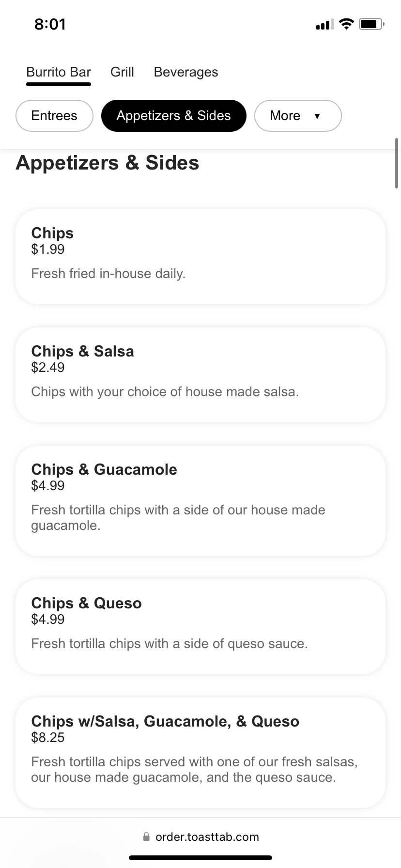Image resolution: width=401 pixels, height=868 pixels.
Task: Click the order.toasttab.com address text
Action: point(207,837)
